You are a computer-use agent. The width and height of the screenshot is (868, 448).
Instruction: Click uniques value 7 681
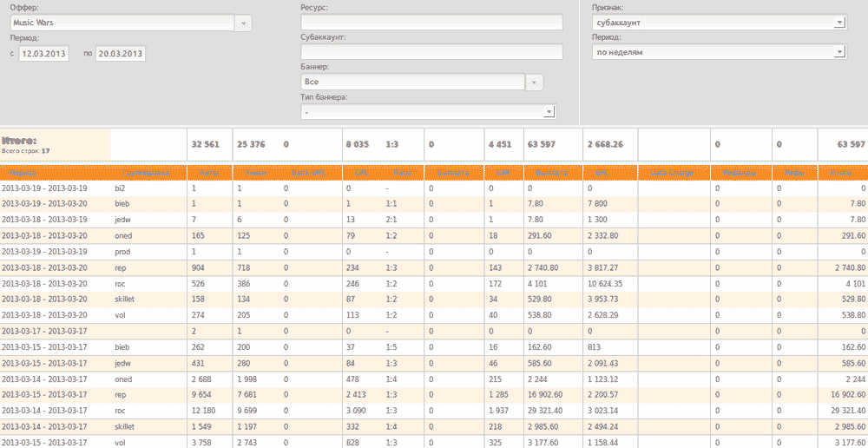tap(248, 395)
